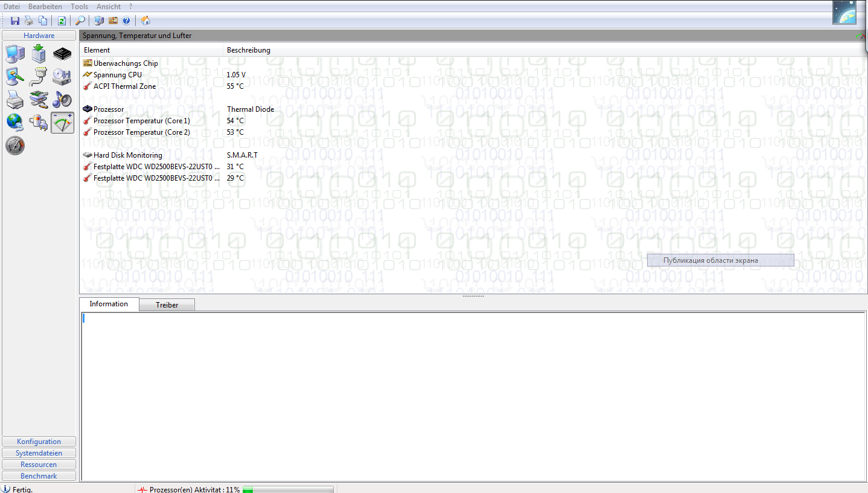
Task: Select Prozessor Temperatur (Core 1) row
Action: (141, 121)
